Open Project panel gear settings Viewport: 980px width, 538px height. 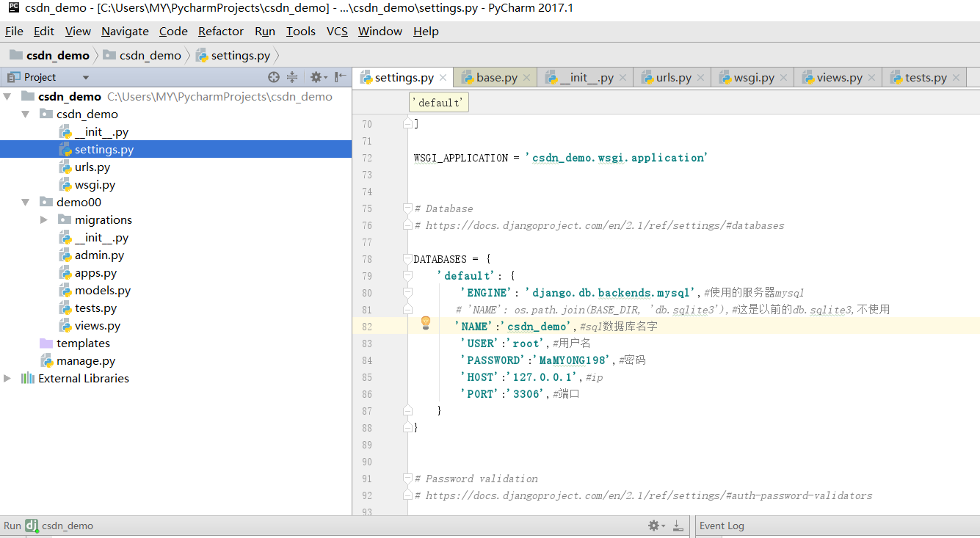point(317,77)
